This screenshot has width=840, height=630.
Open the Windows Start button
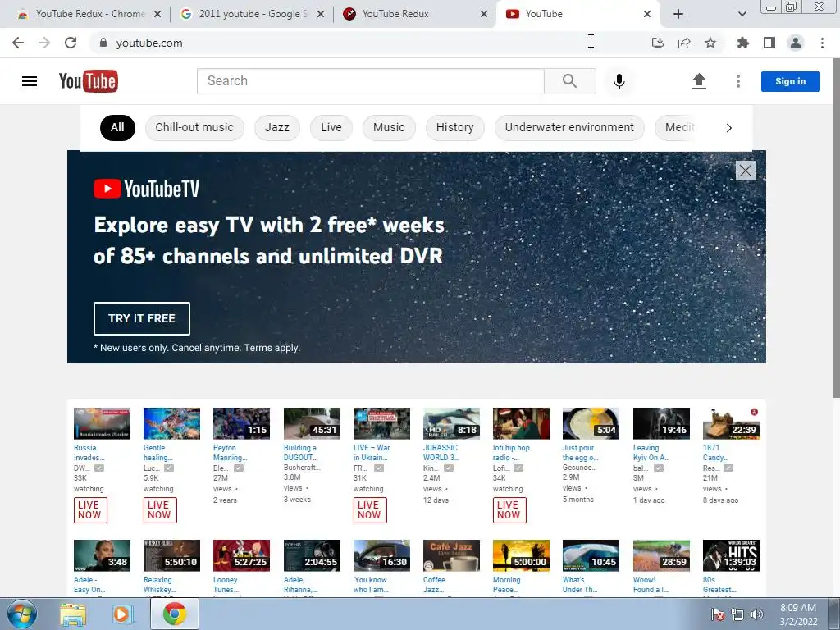[22, 614]
